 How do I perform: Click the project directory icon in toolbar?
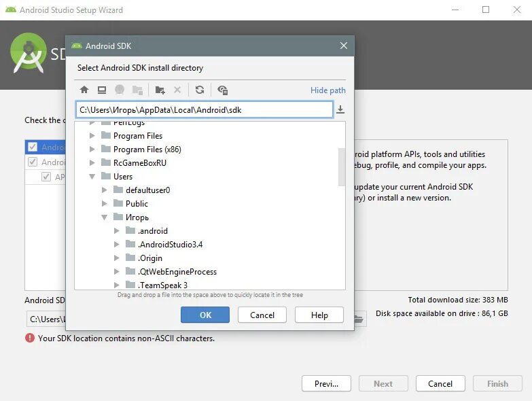click(120, 90)
